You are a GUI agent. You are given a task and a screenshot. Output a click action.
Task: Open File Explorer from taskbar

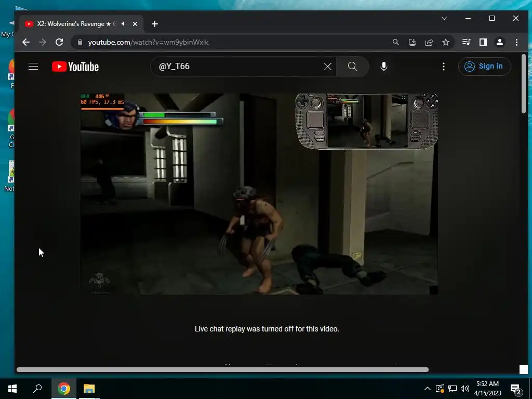pos(89,389)
